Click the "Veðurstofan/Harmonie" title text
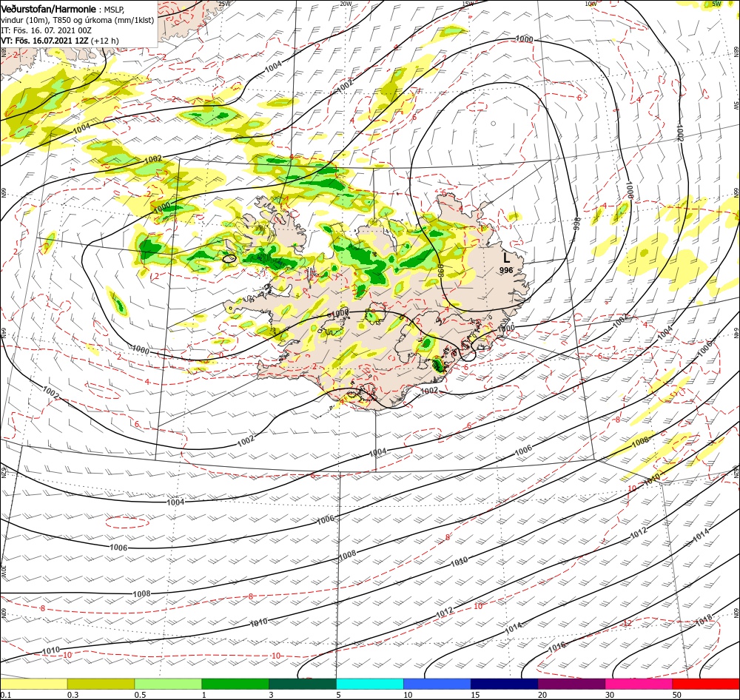 49,9
